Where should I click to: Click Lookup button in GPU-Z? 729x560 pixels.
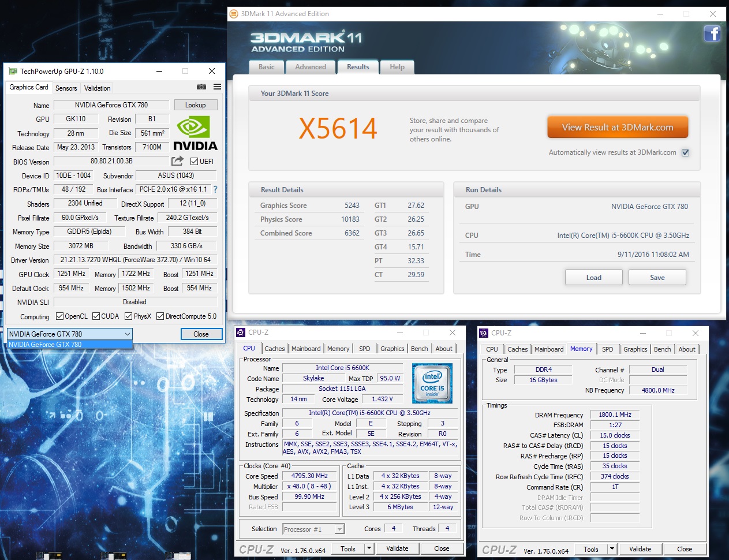coord(195,105)
